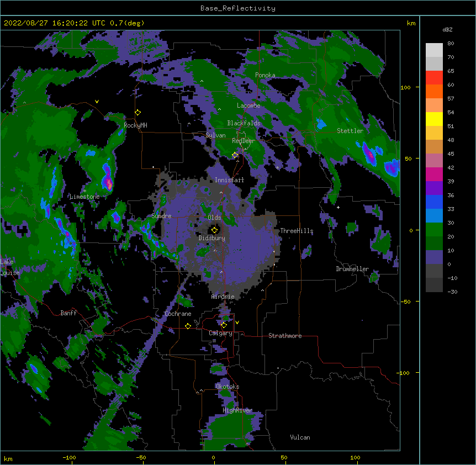Click the yellow v marker northwest of RockyMH

[97, 102]
